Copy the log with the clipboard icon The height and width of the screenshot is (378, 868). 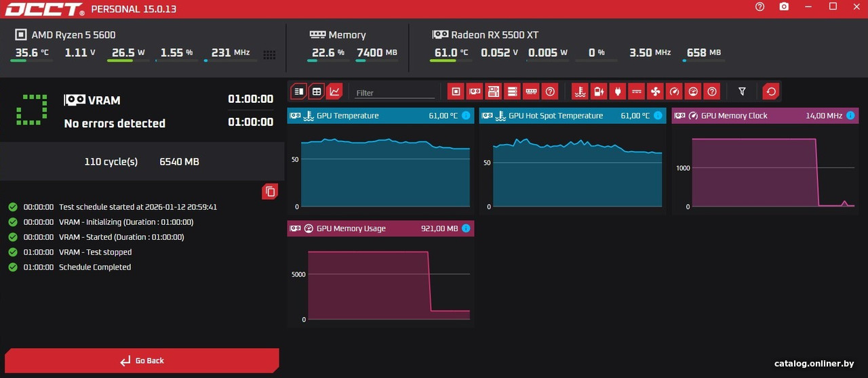270,192
